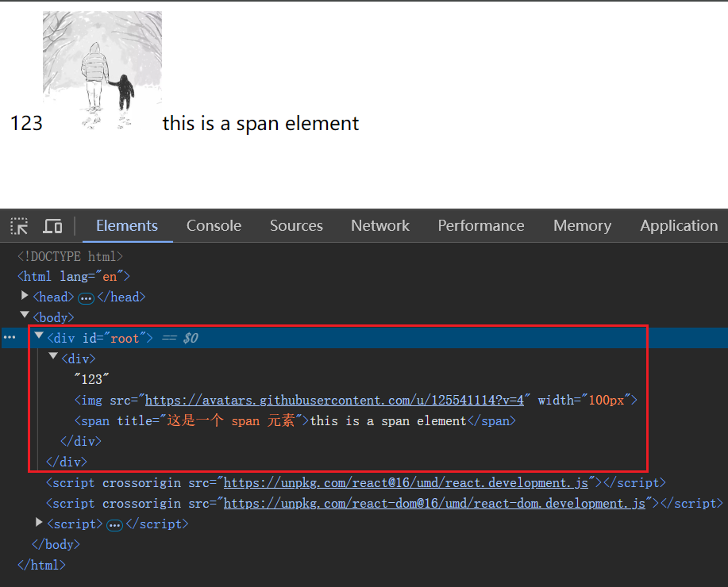Viewport: 728px width, 587px height.
Task: Open the Application tab
Action: (x=678, y=225)
